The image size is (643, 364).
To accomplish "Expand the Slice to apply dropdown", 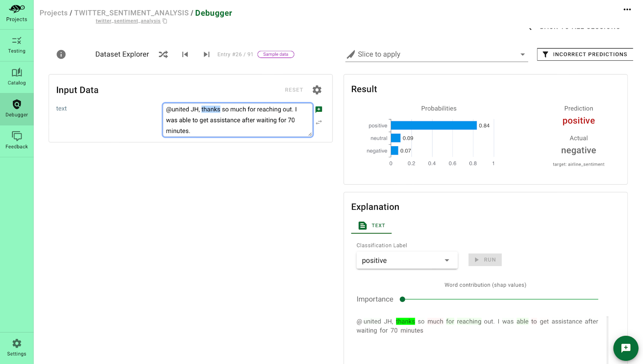I will 522,55.
